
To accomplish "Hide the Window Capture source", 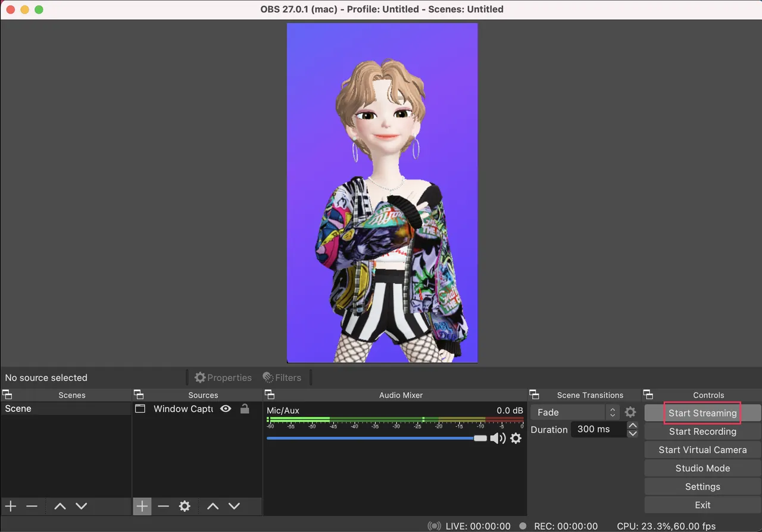I will [x=225, y=409].
